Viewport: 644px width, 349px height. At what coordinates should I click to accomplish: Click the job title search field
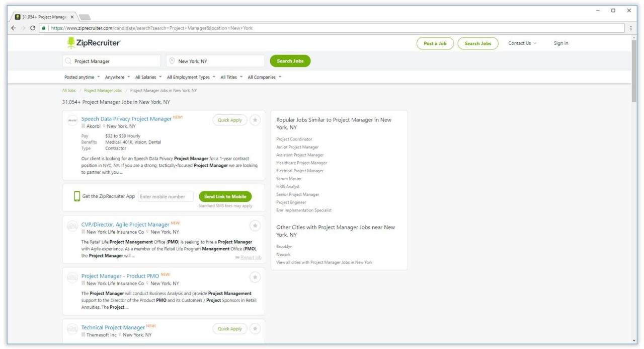coord(112,61)
